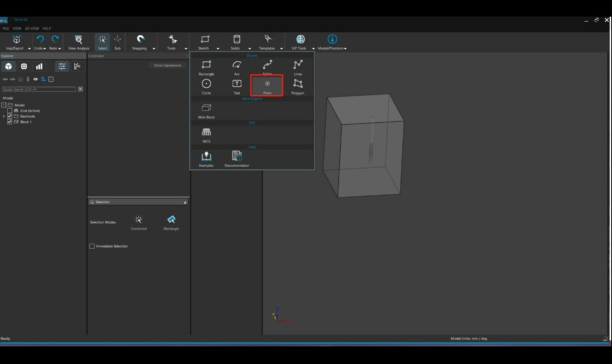Click the sliders options icon in Explorer
Image resolution: width=612 pixels, height=364 pixels.
[62, 67]
